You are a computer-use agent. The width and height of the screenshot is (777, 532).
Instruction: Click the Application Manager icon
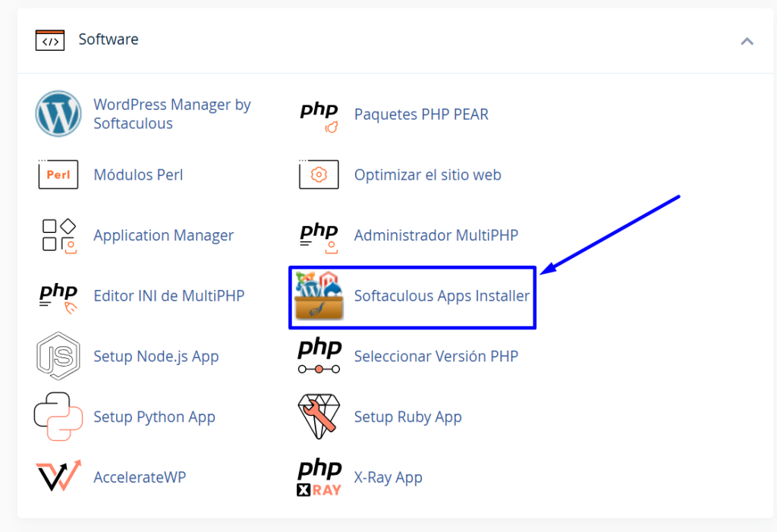point(59,235)
